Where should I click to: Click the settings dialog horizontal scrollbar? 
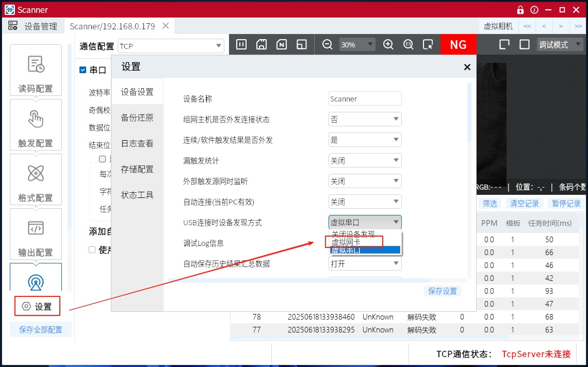point(299,280)
